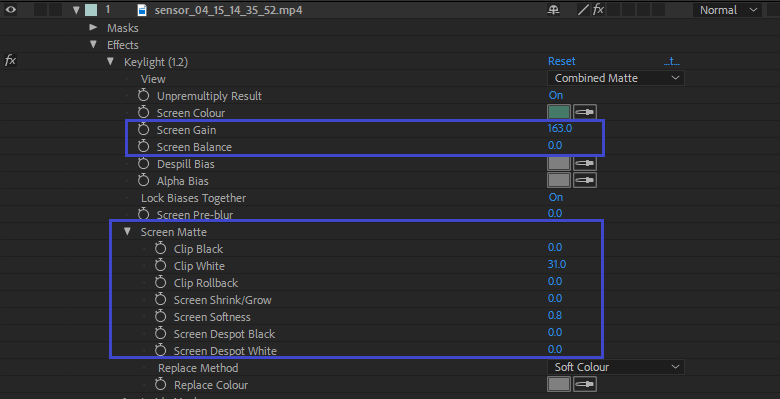Image resolution: width=780 pixels, height=399 pixels.
Task: Select the Replace Method property label
Action: coord(198,368)
